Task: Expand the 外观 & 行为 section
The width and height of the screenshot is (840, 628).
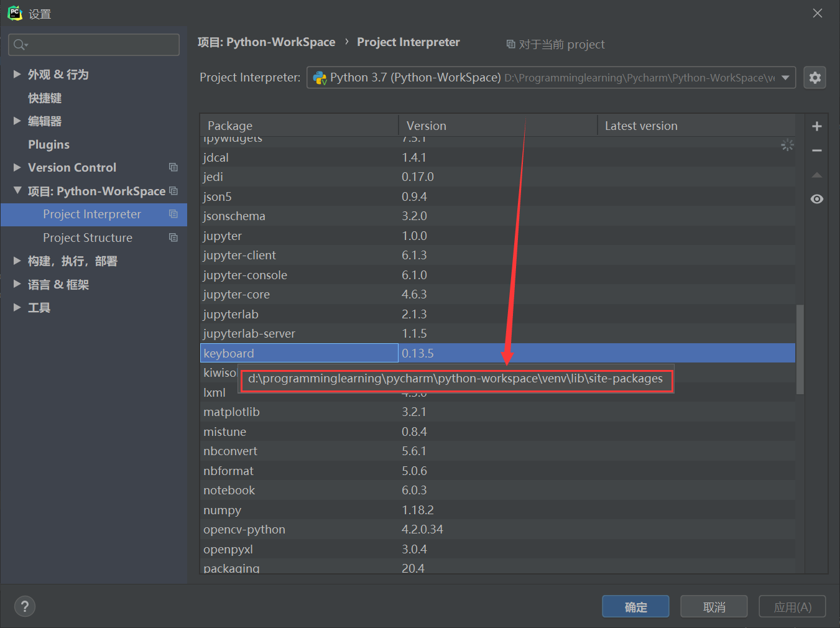Action: [x=17, y=74]
